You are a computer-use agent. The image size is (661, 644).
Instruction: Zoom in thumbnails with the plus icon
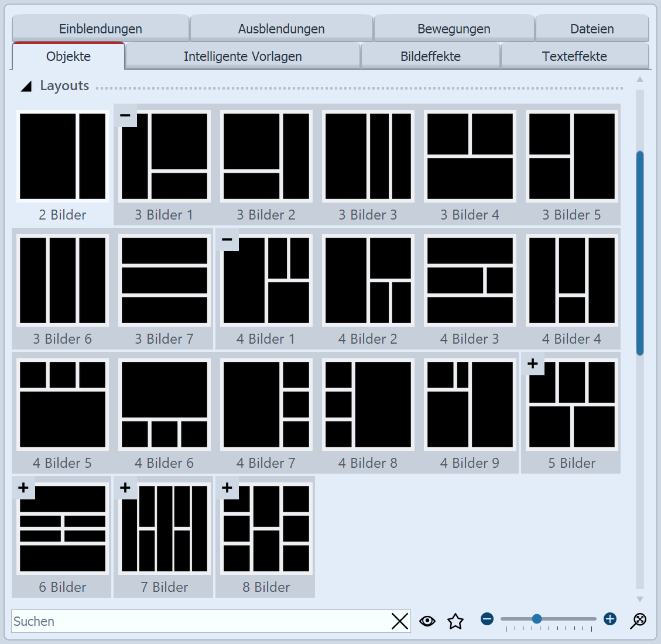[x=609, y=619]
